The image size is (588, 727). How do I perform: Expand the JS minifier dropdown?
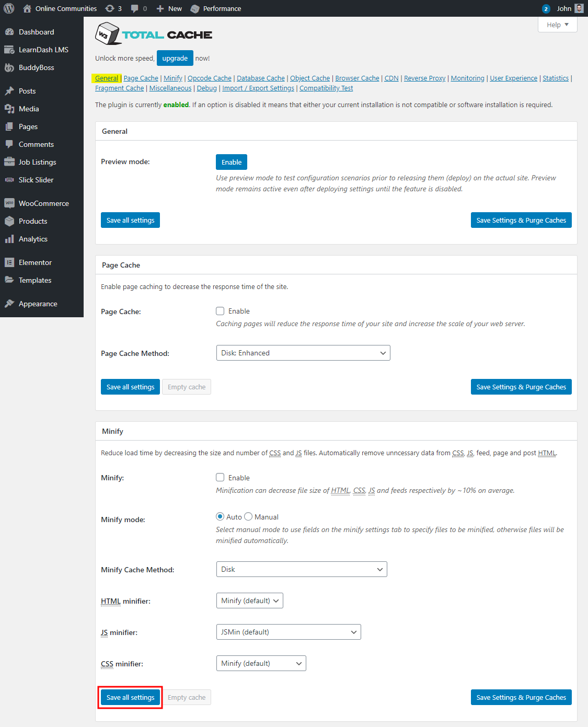[289, 632]
